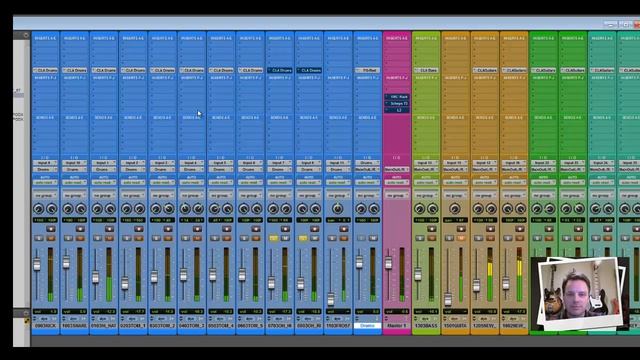640x360 pixels.
Task: Record-enable the OH_HI track
Action: click(286, 229)
